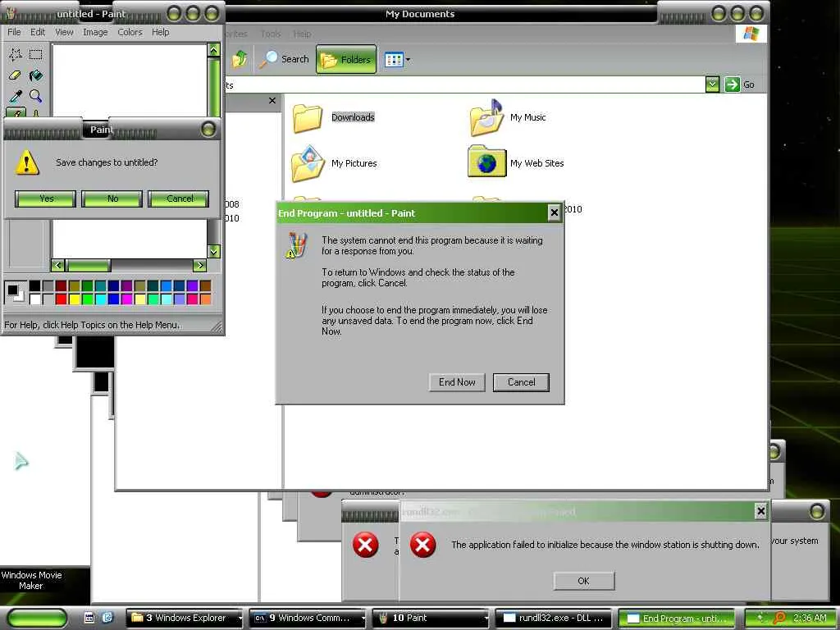The width and height of the screenshot is (840, 630).
Task: Click Cancel in End Program dialog
Action: (x=521, y=382)
